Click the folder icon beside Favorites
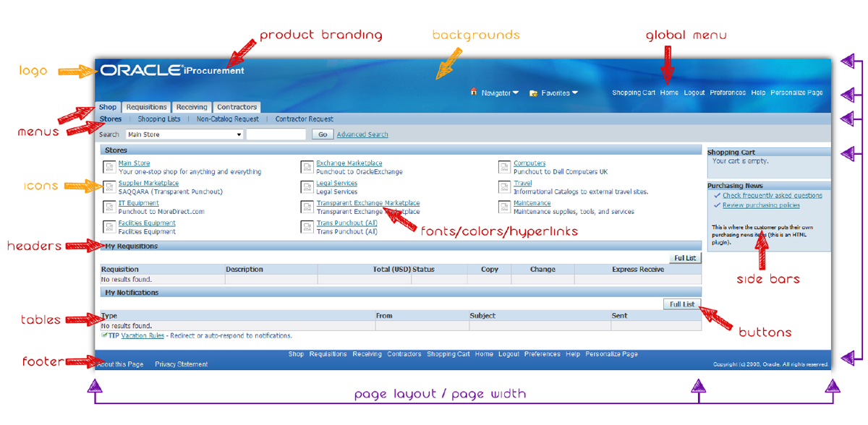The width and height of the screenshot is (868, 425). coord(533,93)
